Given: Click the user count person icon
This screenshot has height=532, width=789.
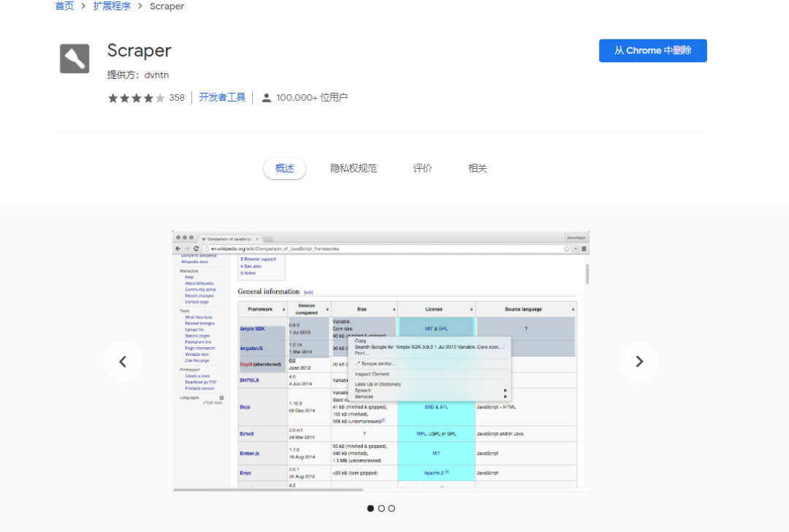Looking at the screenshot, I should click(267, 98).
